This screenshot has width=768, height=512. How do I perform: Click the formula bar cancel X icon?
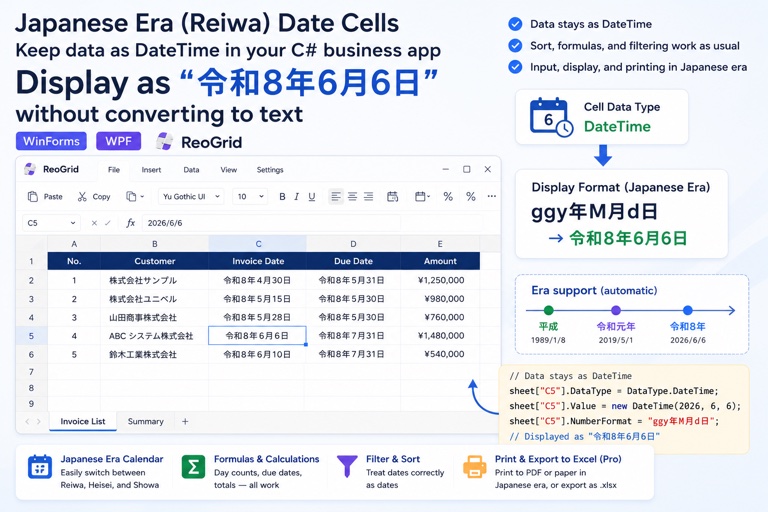coord(94,223)
